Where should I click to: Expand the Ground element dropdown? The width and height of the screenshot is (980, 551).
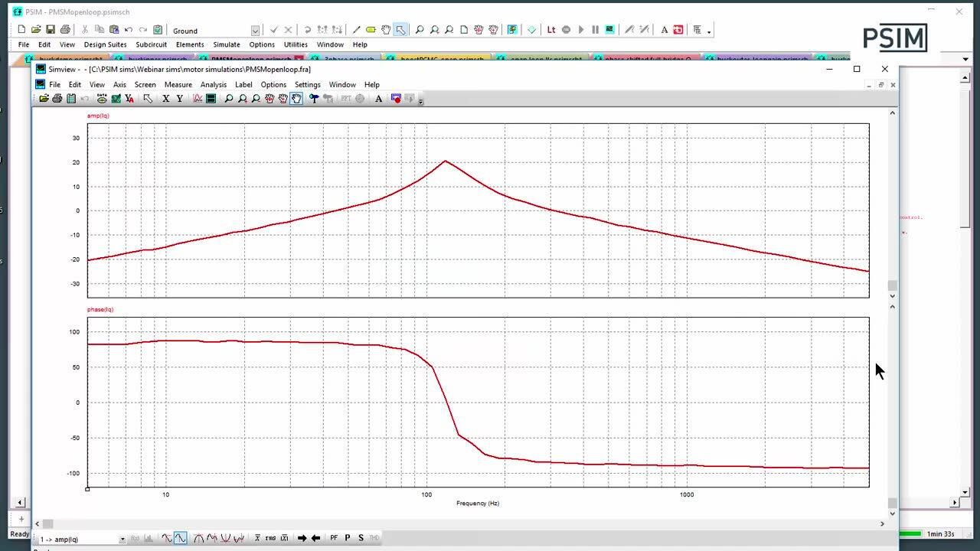coord(255,31)
